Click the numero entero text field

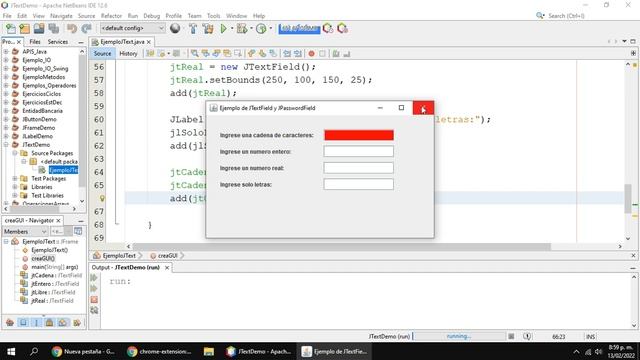pyautogui.click(x=359, y=151)
